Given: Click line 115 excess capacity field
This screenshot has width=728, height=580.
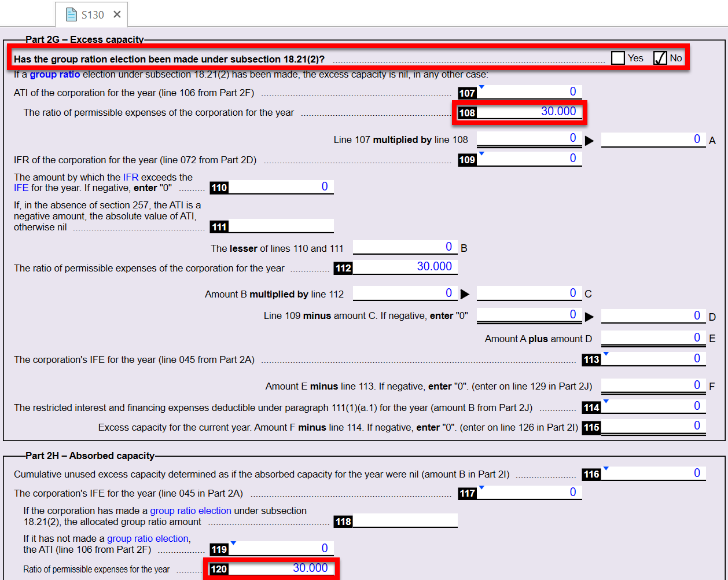Looking at the screenshot, I should click(653, 427).
